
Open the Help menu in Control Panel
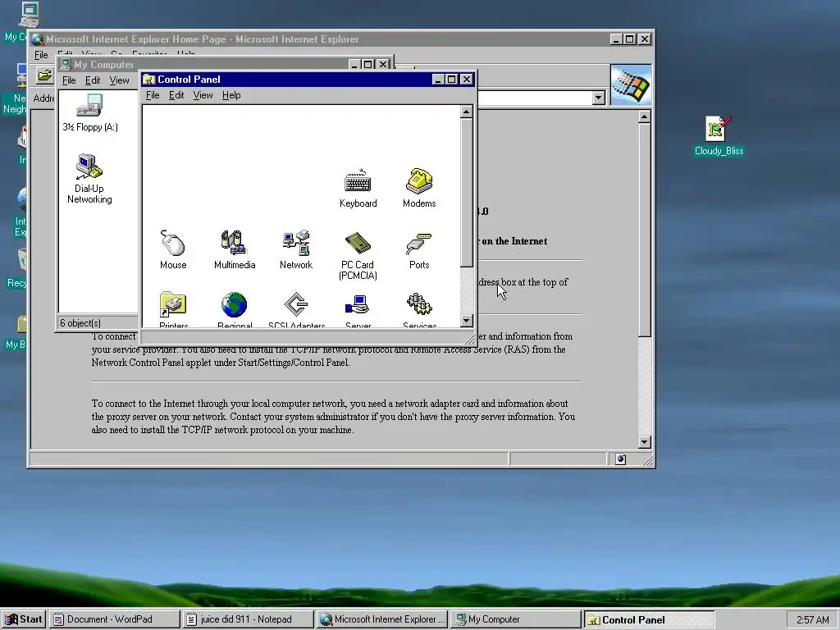[231, 95]
